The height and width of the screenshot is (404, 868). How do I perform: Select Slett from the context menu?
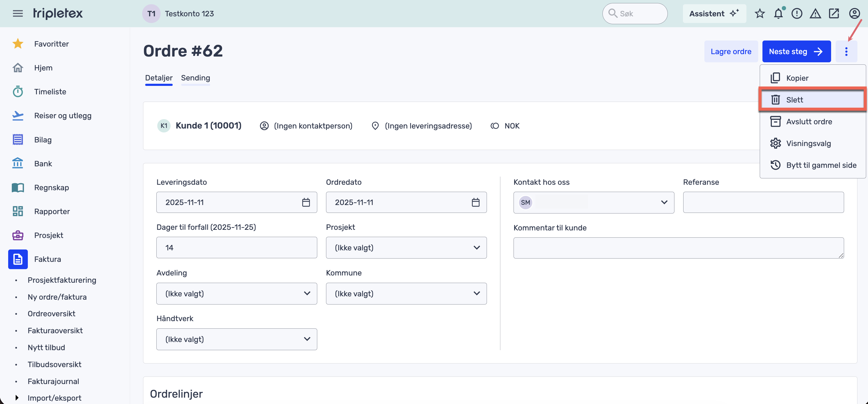[x=794, y=100]
